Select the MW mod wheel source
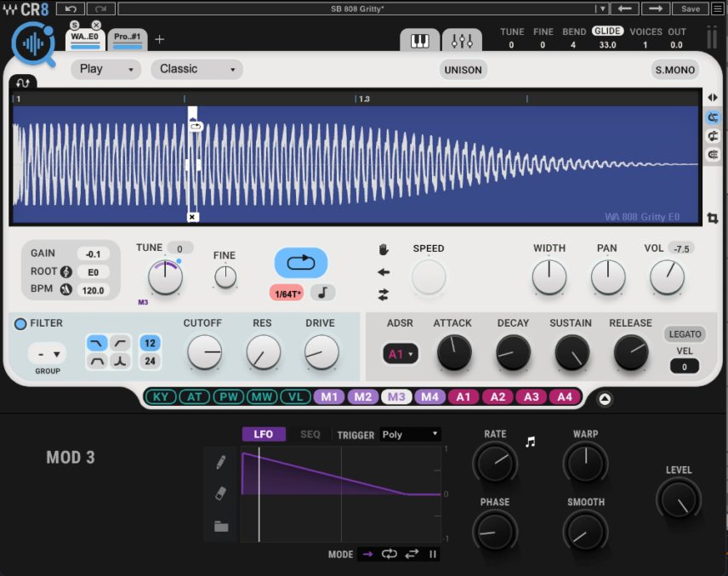The width and height of the screenshot is (728, 576). 262,397
